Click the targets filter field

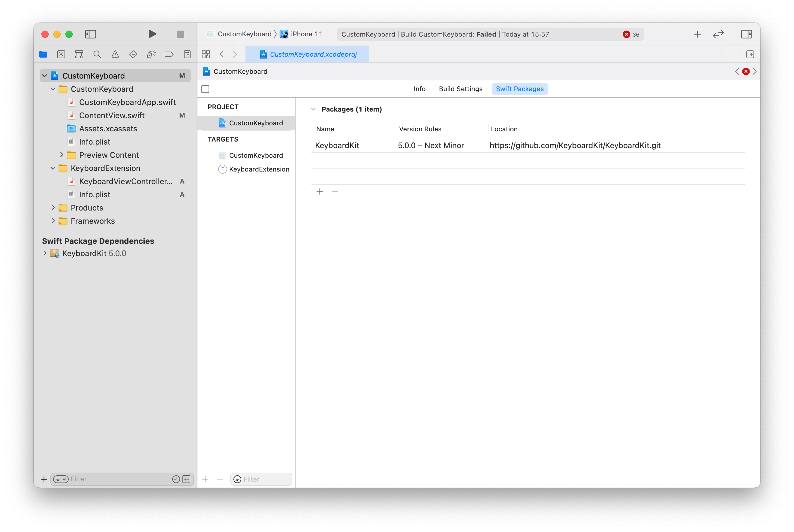tap(261, 479)
